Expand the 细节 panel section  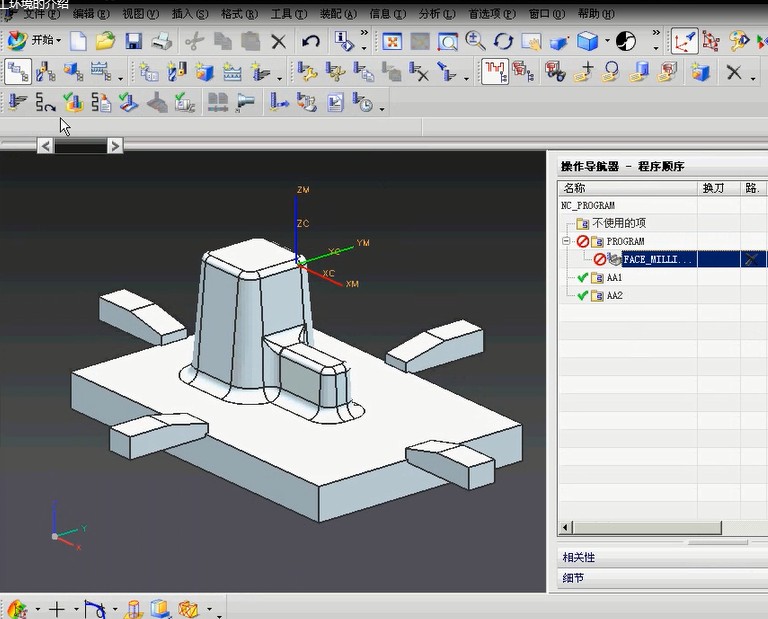pos(573,578)
